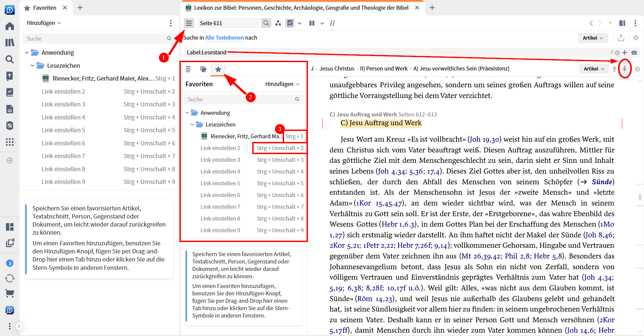The width and height of the screenshot is (644, 336).
Task: Click the export share icon in the search bar
Action: point(621,38)
